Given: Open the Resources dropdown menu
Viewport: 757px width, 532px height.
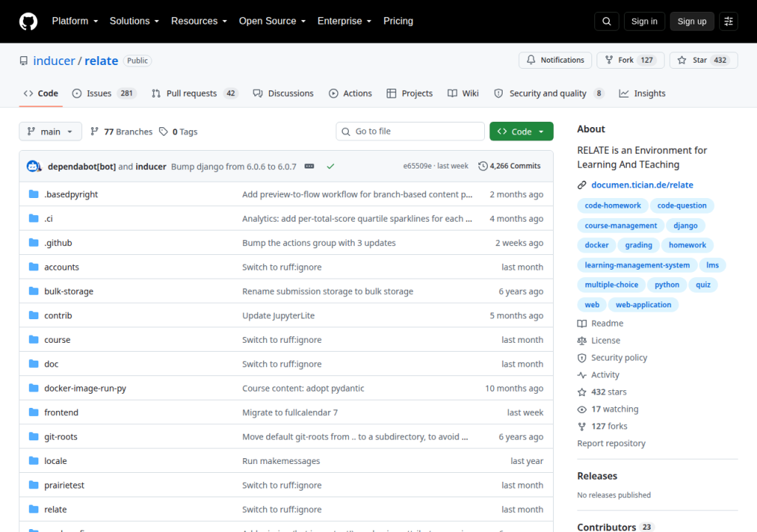Looking at the screenshot, I should click(x=199, y=21).
